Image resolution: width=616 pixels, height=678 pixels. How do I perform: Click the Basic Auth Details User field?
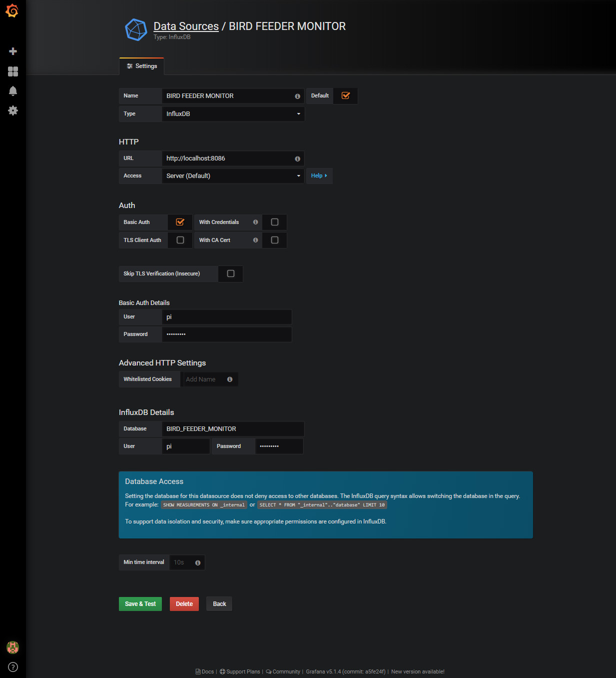coord(227,317)
